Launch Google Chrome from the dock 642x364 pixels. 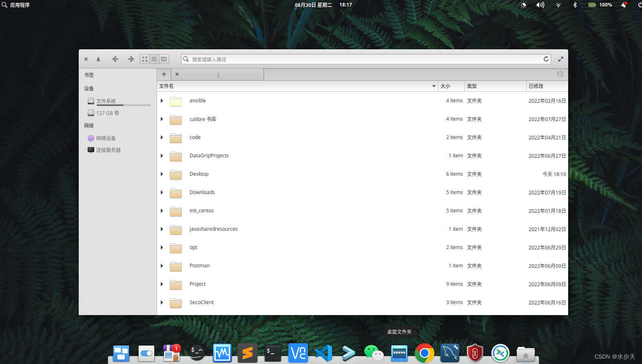coord(425,353)
